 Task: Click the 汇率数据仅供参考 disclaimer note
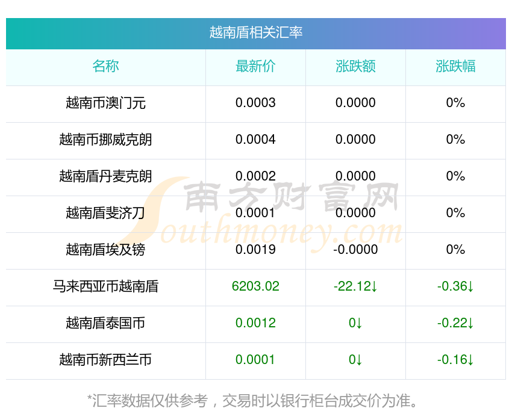(252, 401)
